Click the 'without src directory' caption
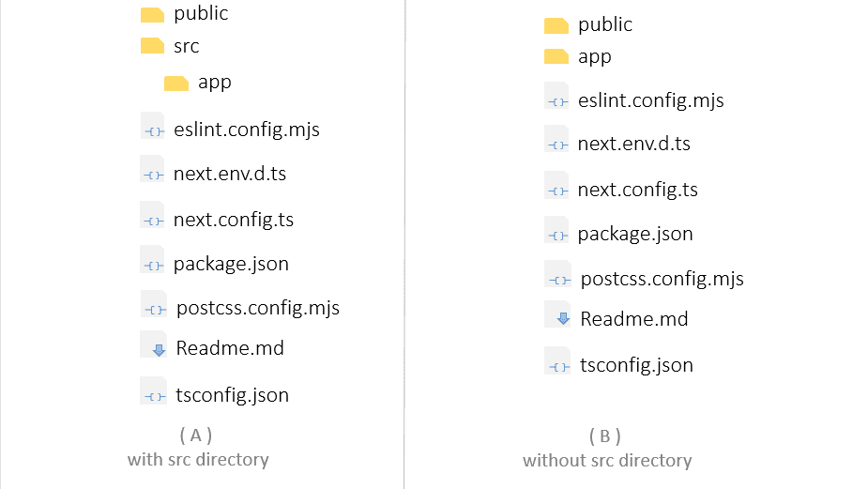868x489 pixels. click(x=607, y=461)
